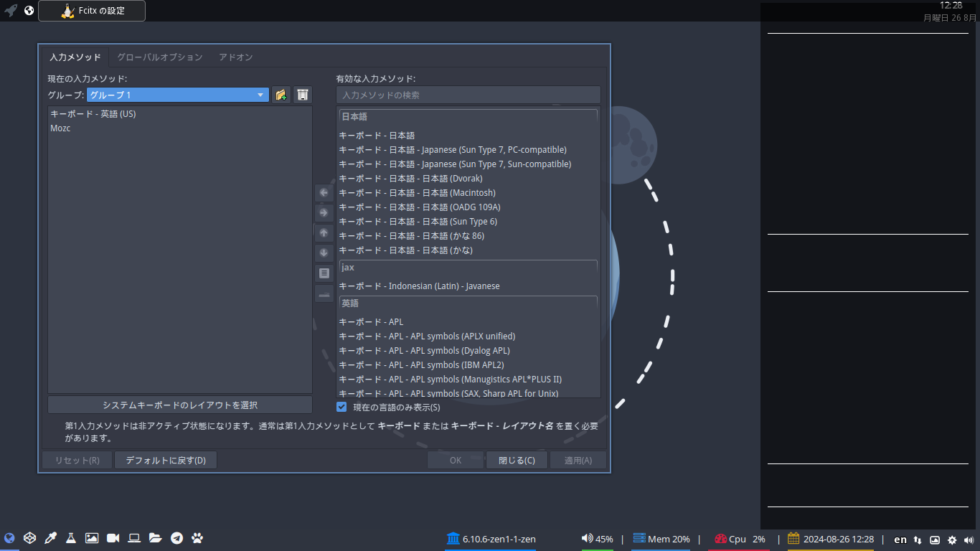
Task: Click the en input method indicator
Action: (x=900, y=540)
